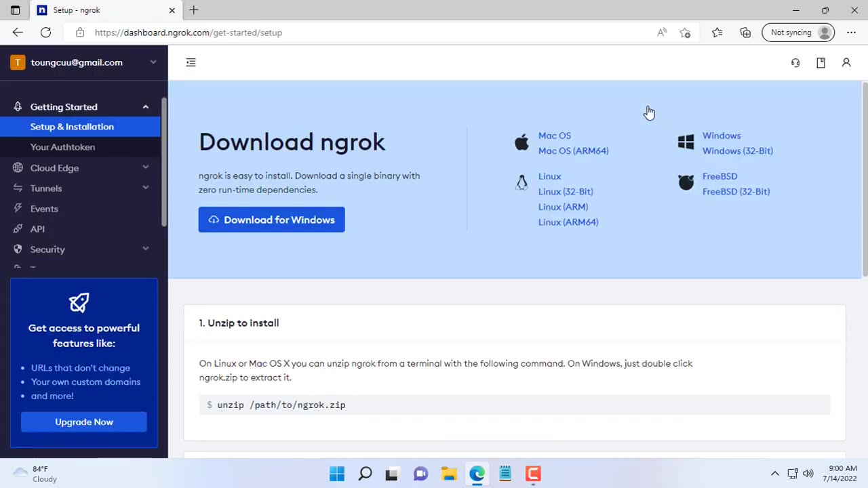Click the sidebar vertical scrollbar
Image resolution: width=868 pixels, height=488 pixels.
coord(163,163)
